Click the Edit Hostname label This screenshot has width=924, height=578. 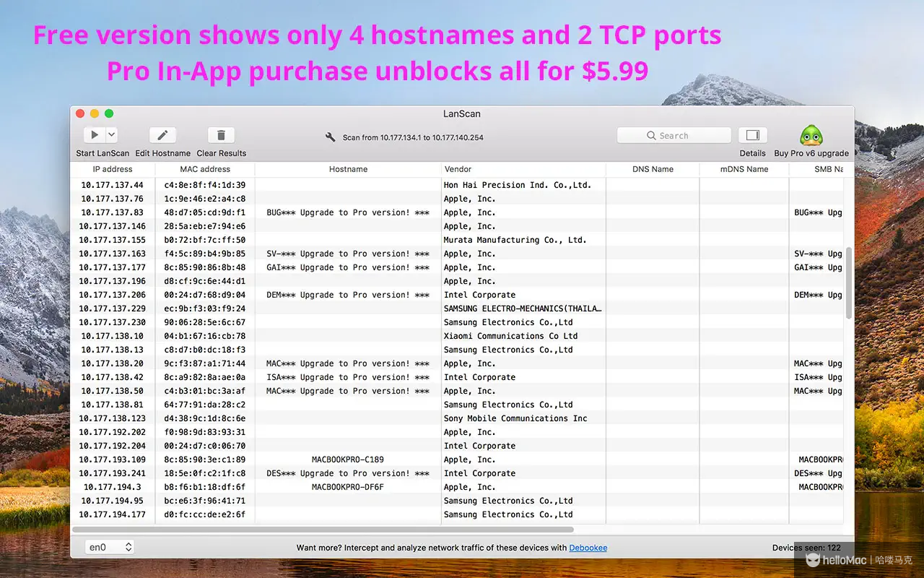(x=163, y=153)
